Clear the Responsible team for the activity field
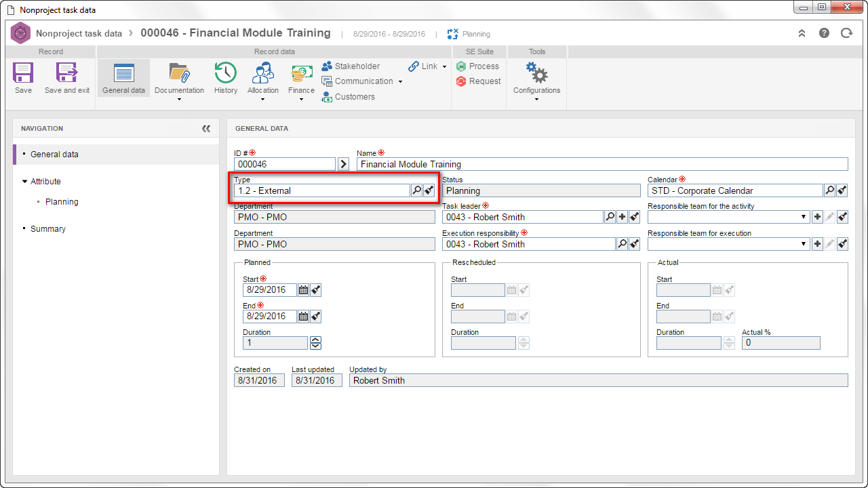The image size is (868, 488). [842, 218]
